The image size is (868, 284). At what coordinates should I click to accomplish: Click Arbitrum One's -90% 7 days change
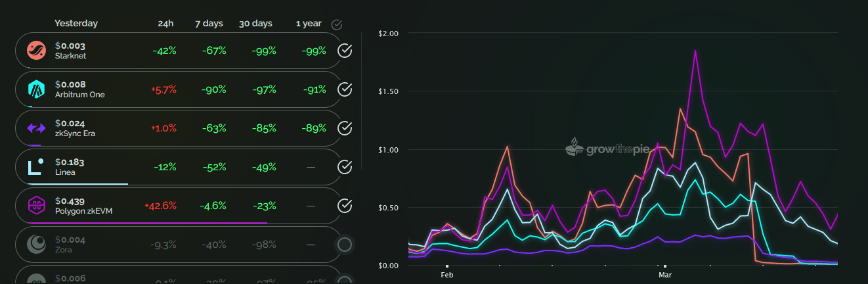(x=213, y=89)
